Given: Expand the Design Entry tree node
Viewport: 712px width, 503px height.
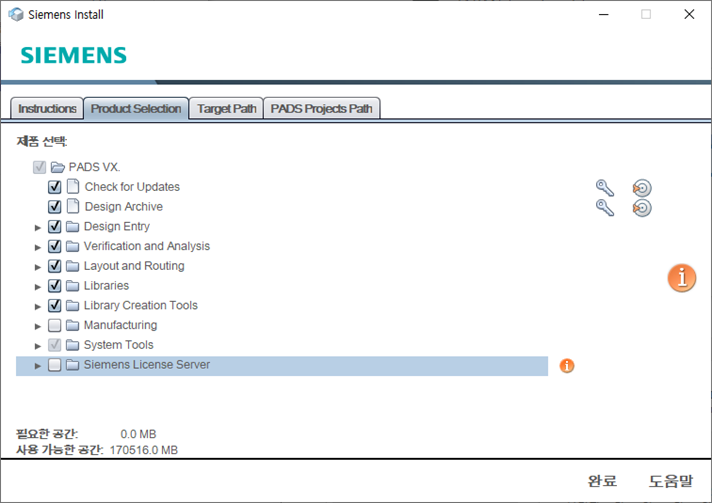Looking at the screenshot, I should (x=38, y=227).
